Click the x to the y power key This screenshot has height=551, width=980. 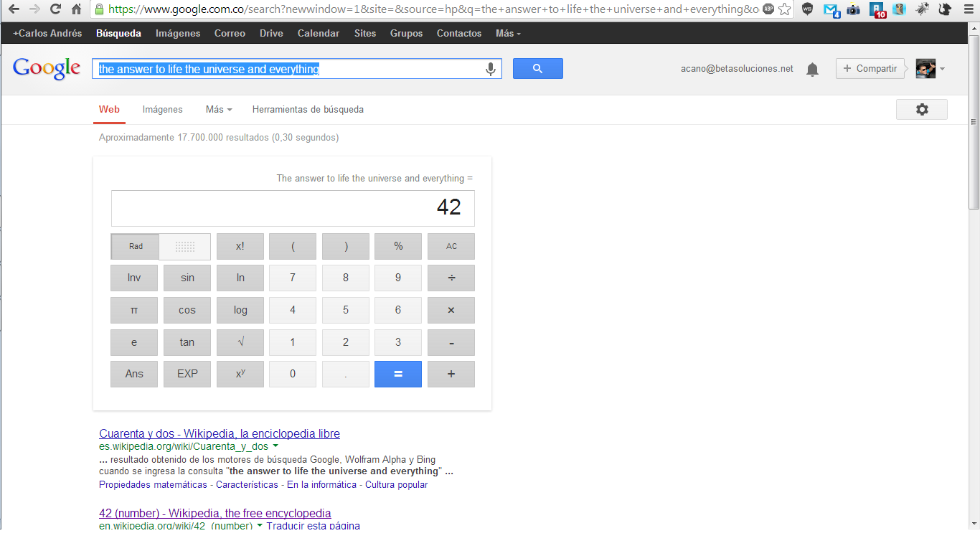240,374
